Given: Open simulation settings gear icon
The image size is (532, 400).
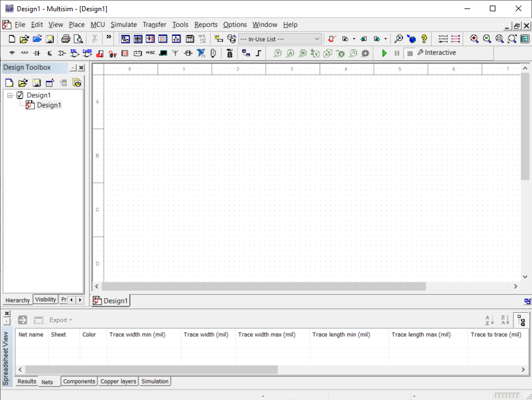Looking at the screenshot, I should (x=365, y=53).
